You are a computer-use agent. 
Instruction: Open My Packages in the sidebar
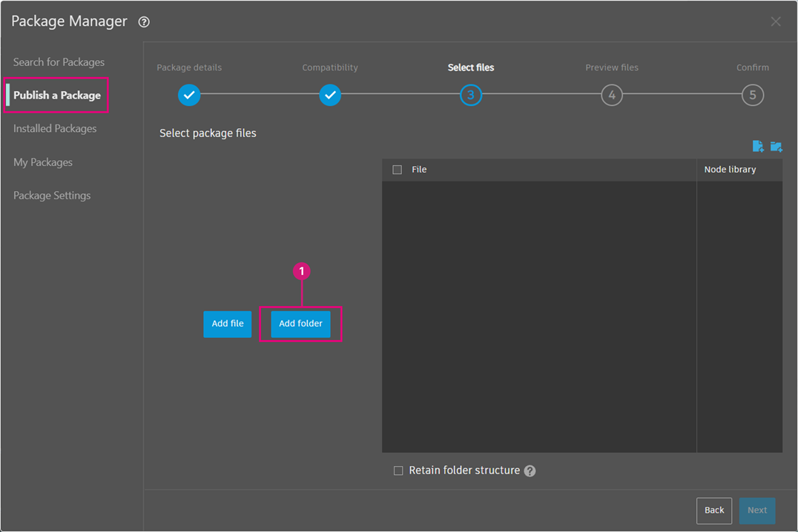coord(43,162)
